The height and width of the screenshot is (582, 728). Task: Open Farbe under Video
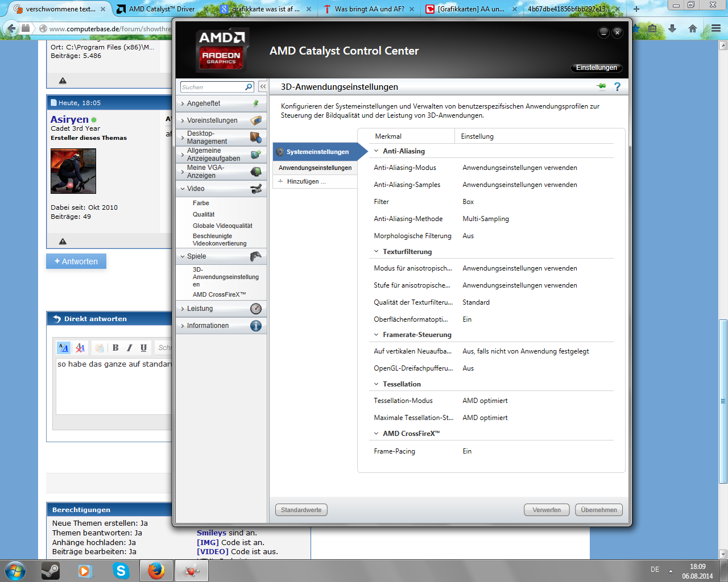click(x=201, y=203)
